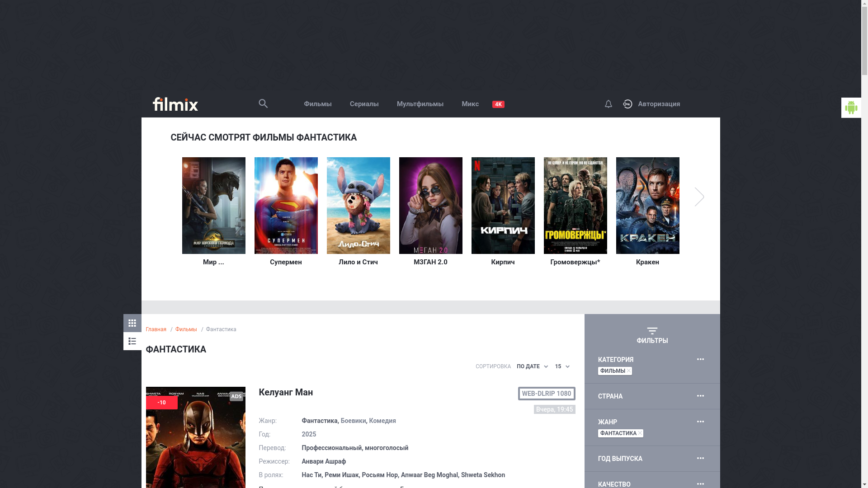Switch to grid view layout

click(132, 323)
